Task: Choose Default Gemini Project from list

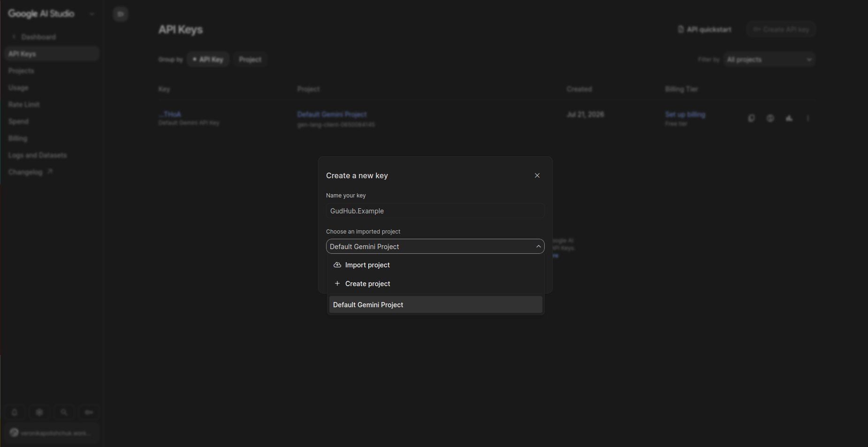Action: coord(435,305)
